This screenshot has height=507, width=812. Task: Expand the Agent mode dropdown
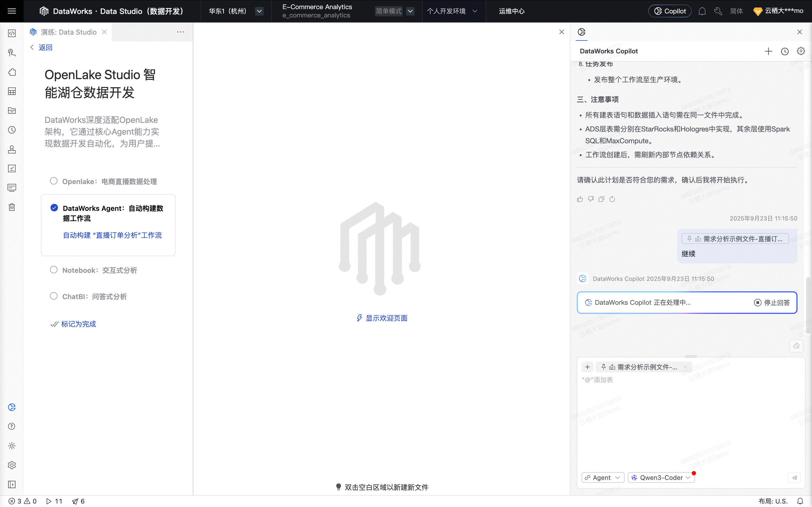603,477
